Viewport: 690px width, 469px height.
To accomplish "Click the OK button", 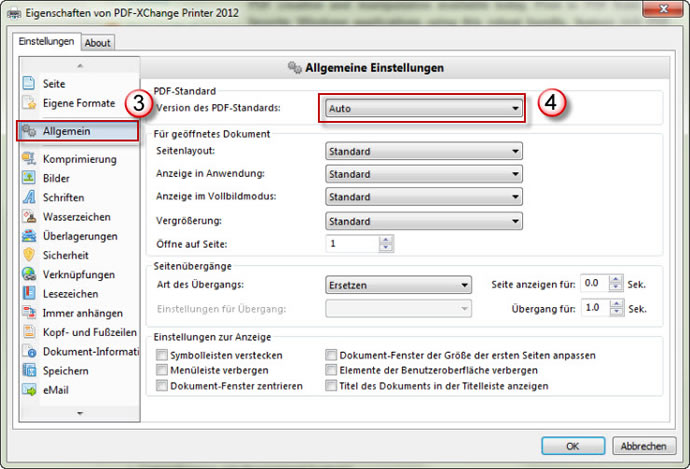I will [x=573, y=446].
